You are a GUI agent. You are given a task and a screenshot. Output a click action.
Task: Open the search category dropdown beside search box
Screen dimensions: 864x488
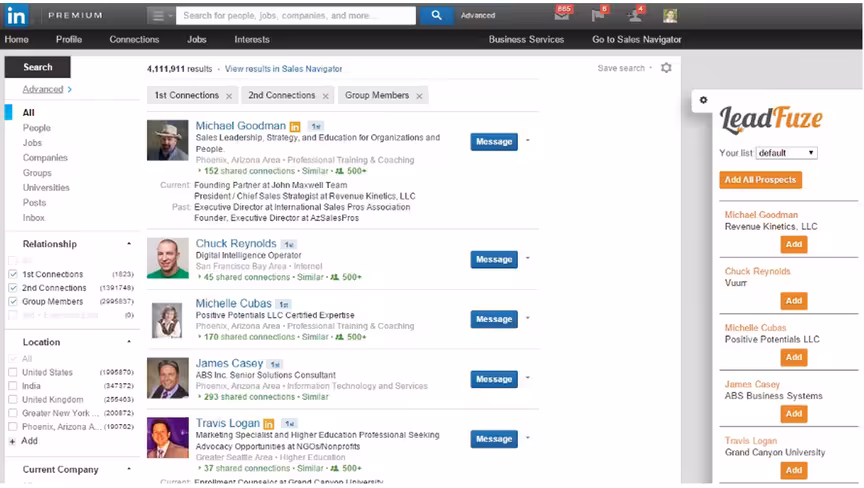[161, 15]
